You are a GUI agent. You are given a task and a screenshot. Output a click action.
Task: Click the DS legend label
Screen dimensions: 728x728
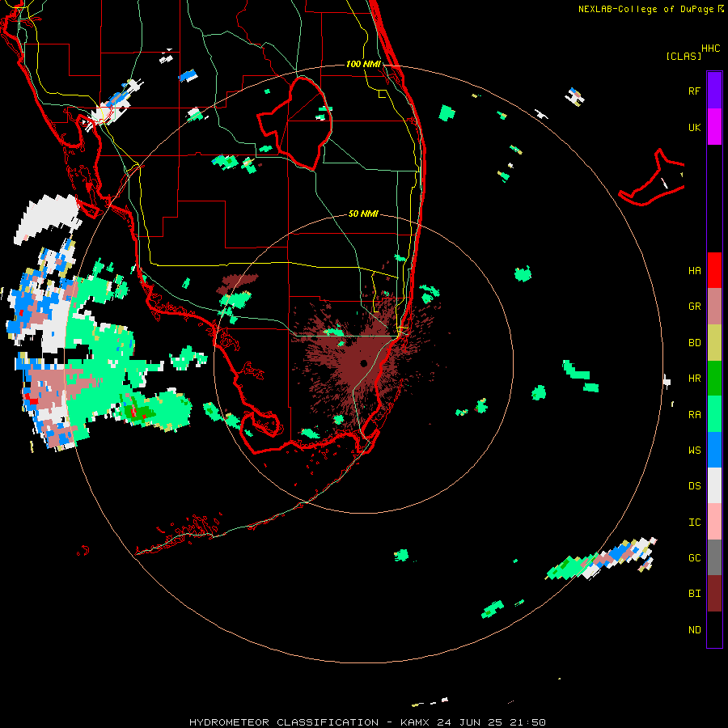click(694, 486)
